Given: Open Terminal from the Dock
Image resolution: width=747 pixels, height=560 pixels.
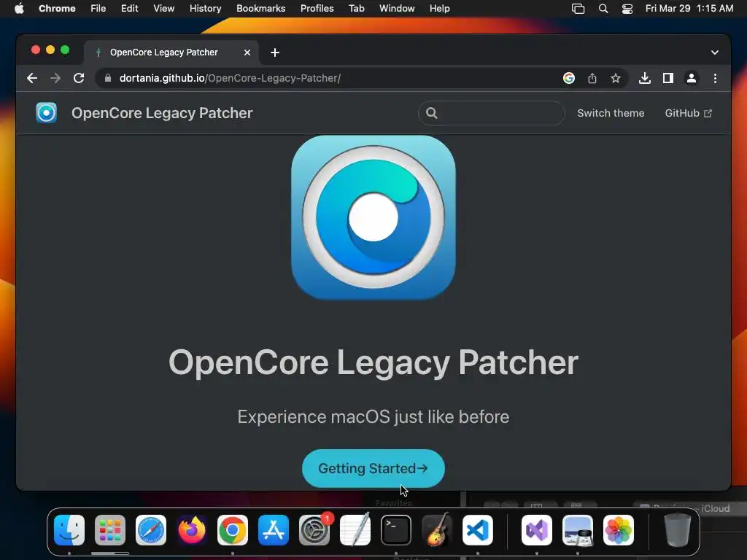Looking at the screenshot, I should click(x=396, y=530).
